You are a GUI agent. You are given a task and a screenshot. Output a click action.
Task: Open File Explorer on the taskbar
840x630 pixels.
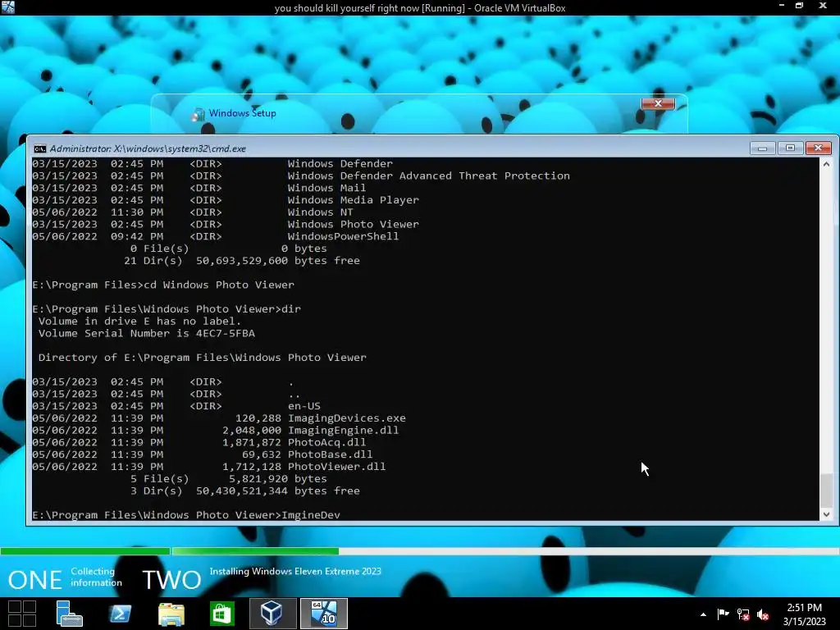[x=171, y=614]
